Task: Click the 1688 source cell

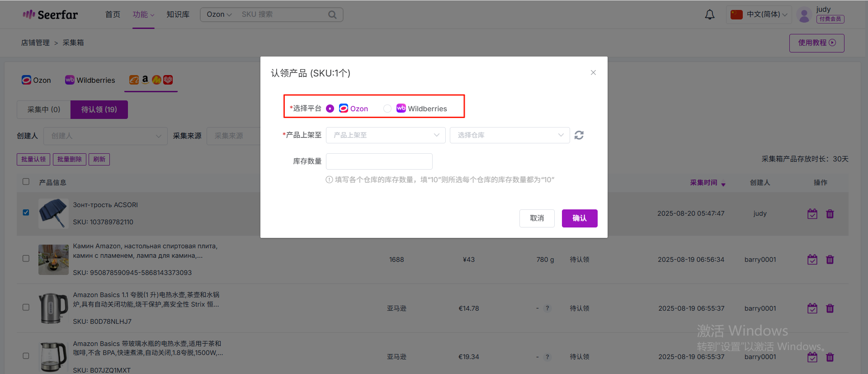Action: point(396,260)
